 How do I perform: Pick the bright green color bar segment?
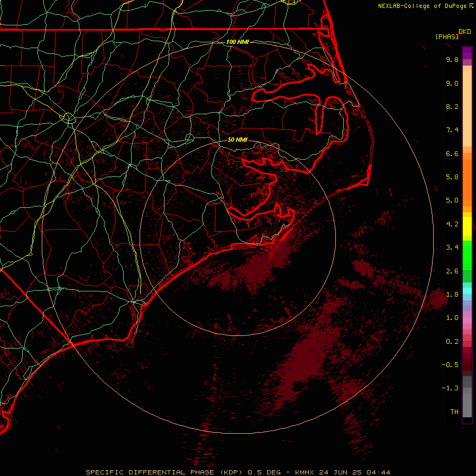pos(467,255)
